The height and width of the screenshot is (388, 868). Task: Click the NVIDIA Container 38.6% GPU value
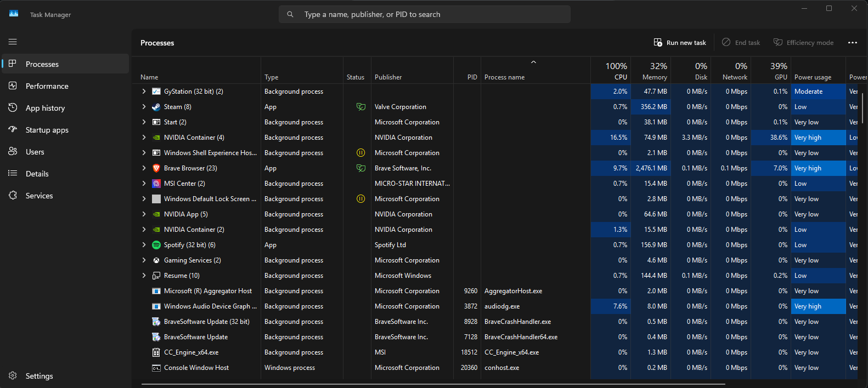[771, 138]
